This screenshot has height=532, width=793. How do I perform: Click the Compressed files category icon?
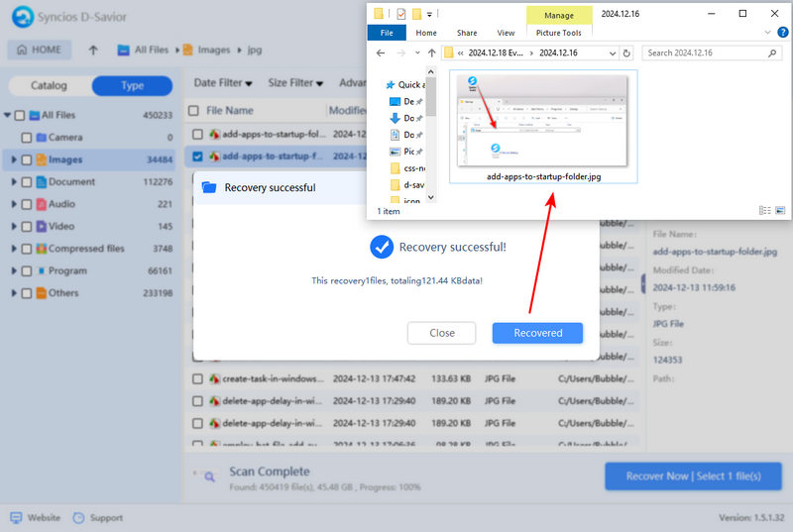coord(42,249)
